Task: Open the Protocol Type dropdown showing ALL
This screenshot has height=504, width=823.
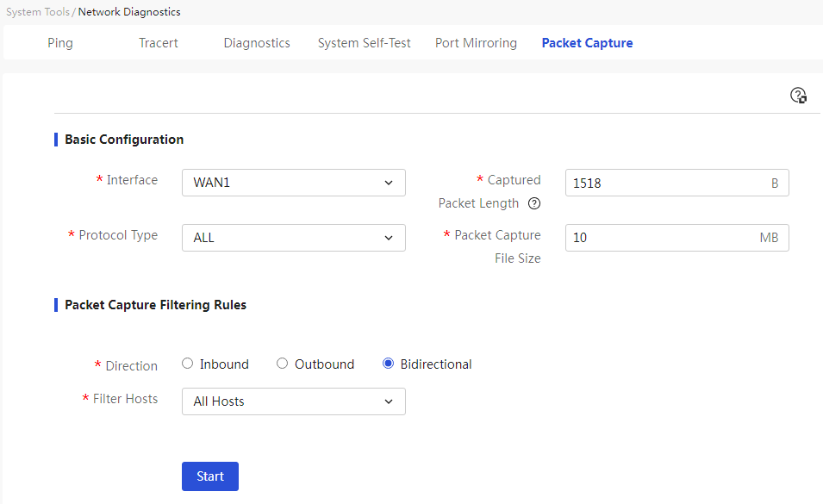Action: pyautogui.click(x=293, y=238)
